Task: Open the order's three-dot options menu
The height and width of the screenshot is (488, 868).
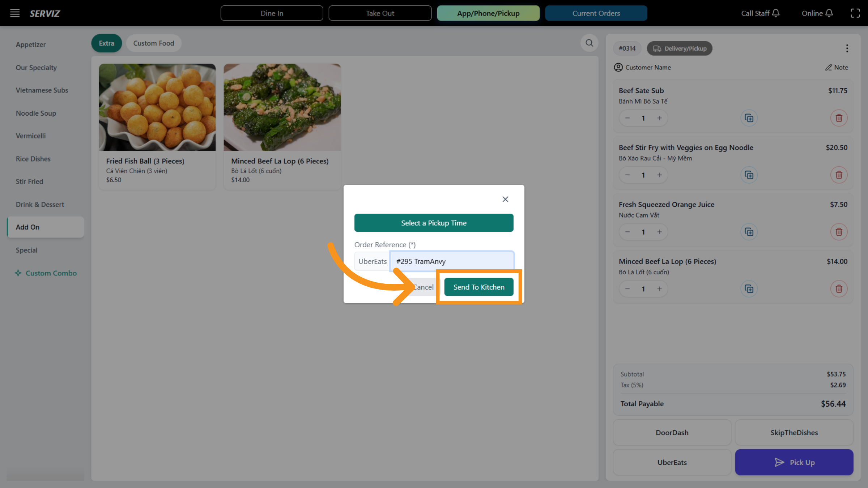Action: click(847, 48)
